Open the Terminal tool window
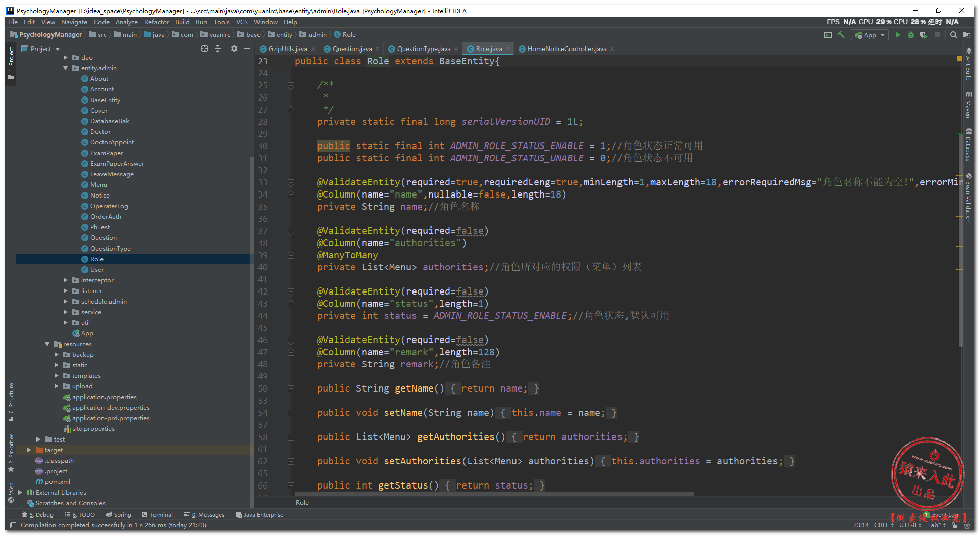The image size is (980, 536). tap(157, 514)
